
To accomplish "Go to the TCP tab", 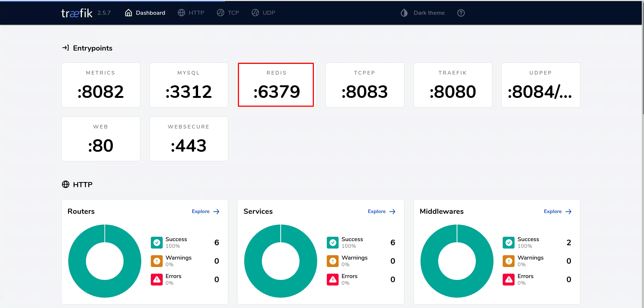I will (x=228, y=13).
